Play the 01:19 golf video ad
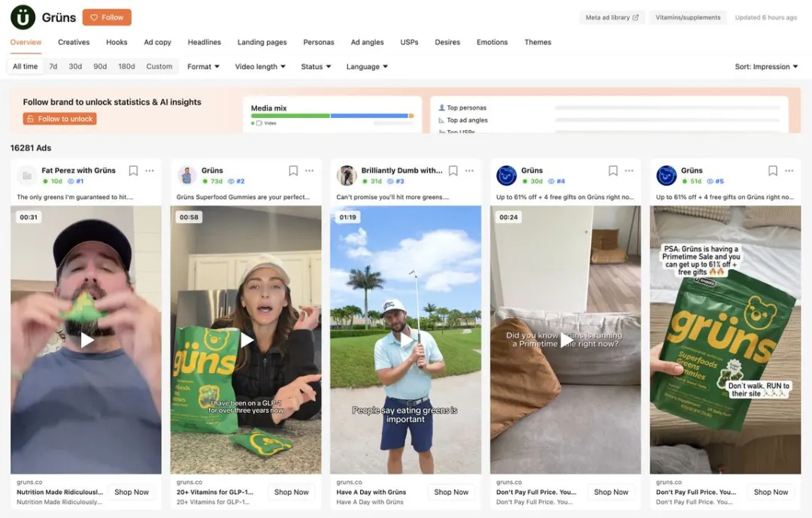 click(406, 340)
